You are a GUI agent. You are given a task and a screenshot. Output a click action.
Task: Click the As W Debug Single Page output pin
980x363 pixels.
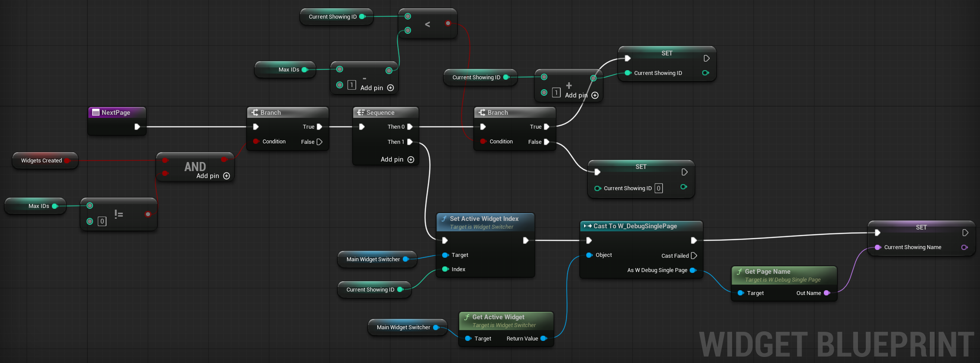point(693,270)
